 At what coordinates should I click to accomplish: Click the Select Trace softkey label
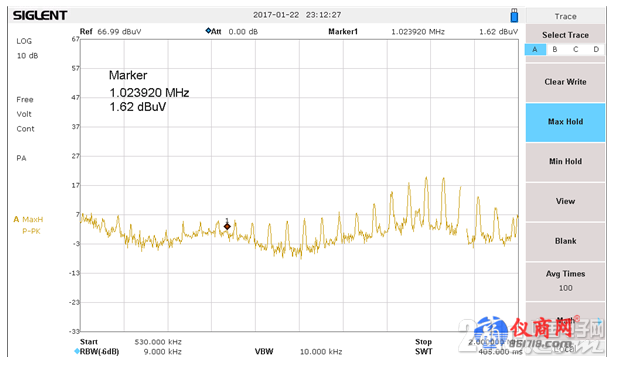pos(565,35)
